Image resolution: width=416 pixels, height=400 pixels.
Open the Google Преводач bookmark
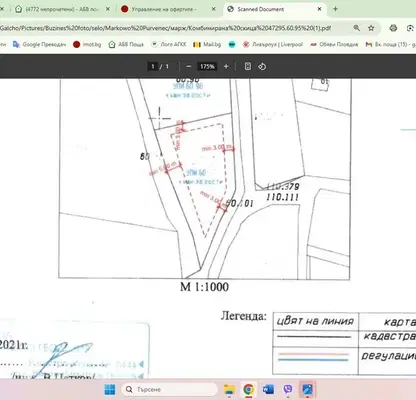pyautogui.click(x=39, y=44)
